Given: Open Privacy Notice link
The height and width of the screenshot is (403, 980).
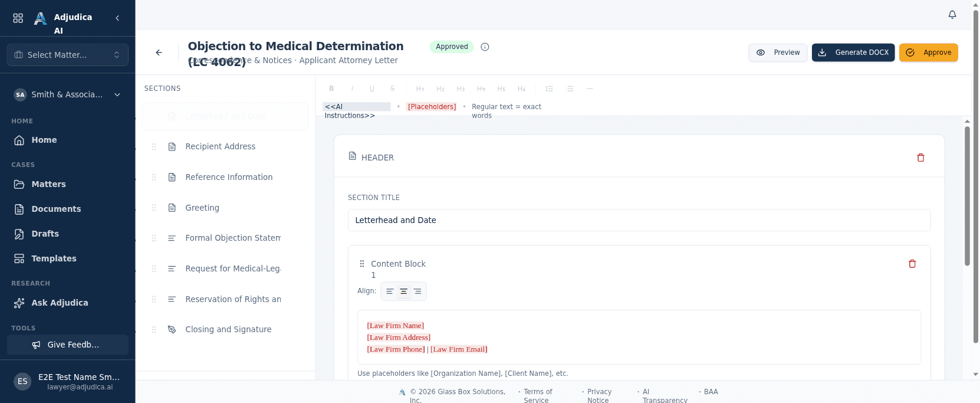Looking at the screenshot, I should [x=599, y=396].
